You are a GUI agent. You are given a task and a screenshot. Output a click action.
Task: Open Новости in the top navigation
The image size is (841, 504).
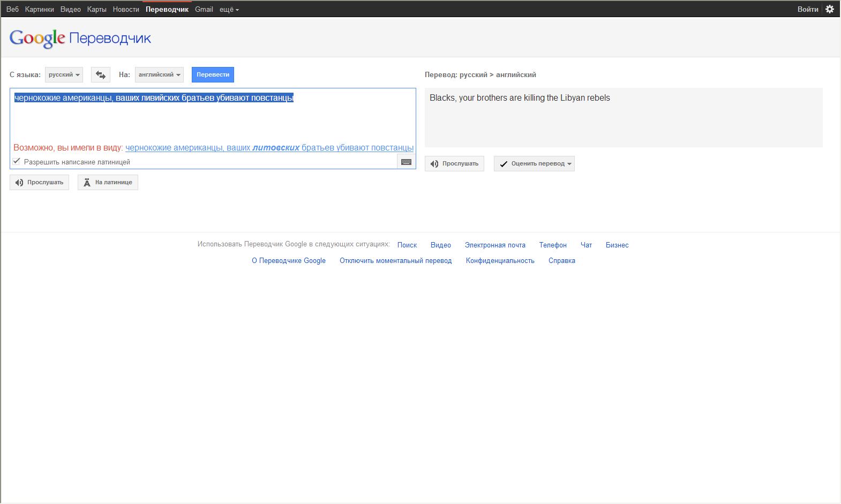pos(126,9)
